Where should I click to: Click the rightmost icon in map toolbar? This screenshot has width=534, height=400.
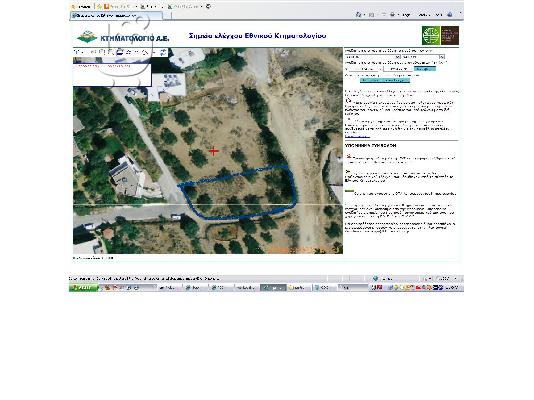(163, 52)
